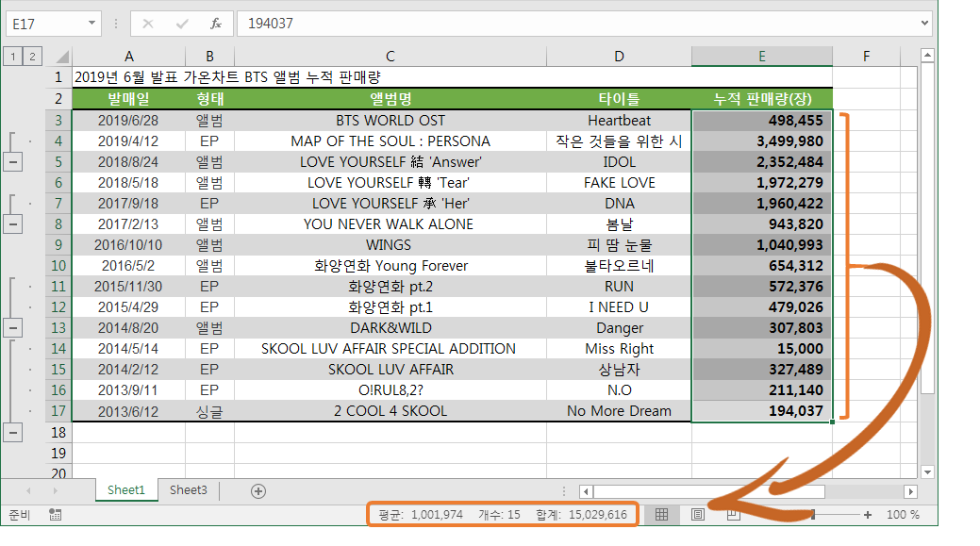Click title cell 2019년 6월 발표 가온차트
The width and height of the screenshot is (980, 546).
point(227,77)
